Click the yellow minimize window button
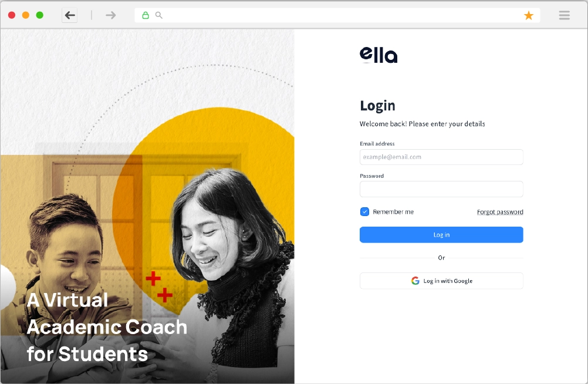The height and width of the screenshot is (384, 588). point(25,15)
